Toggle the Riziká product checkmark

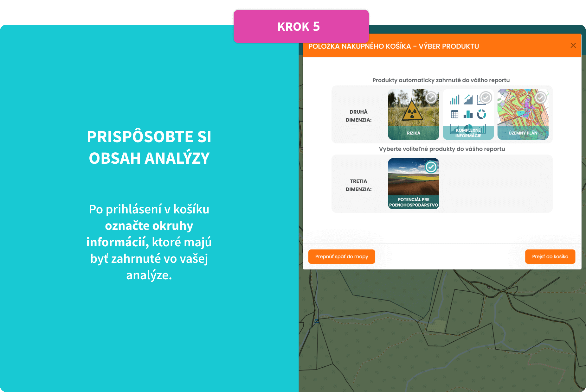click(x=431, y=98)
